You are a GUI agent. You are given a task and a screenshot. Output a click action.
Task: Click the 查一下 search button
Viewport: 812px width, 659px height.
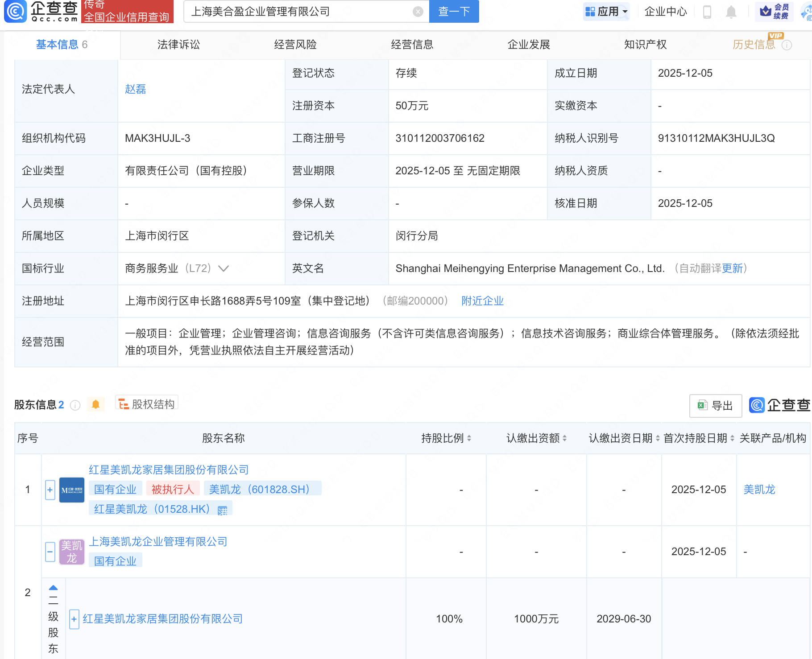click(454, 12)
